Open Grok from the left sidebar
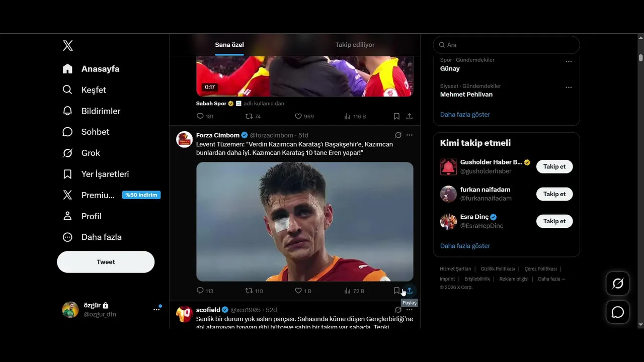Image resolution: width=644 pixels, height=362 pixels. (x=81, y=153)
